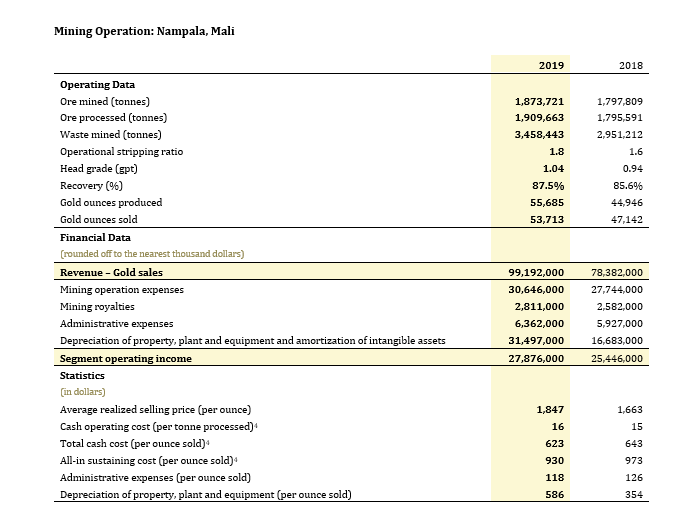Click the segment income value 25,446,000
Image resolution: width=686 pixels, height=528 pixels.
click(x=617, y=359)
